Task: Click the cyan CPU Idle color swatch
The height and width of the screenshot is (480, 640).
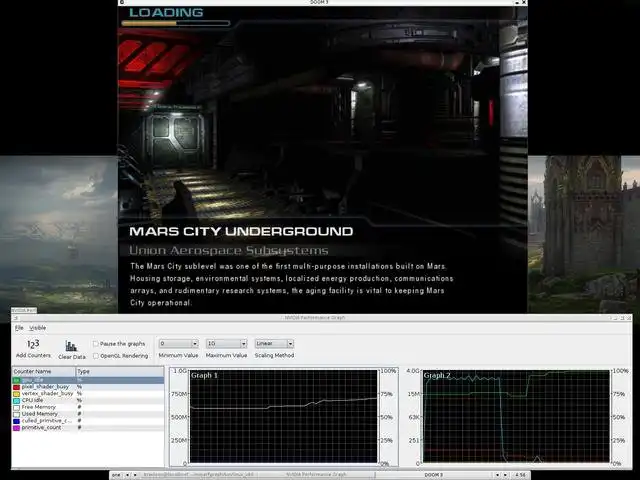Action: tap(16, 401)
